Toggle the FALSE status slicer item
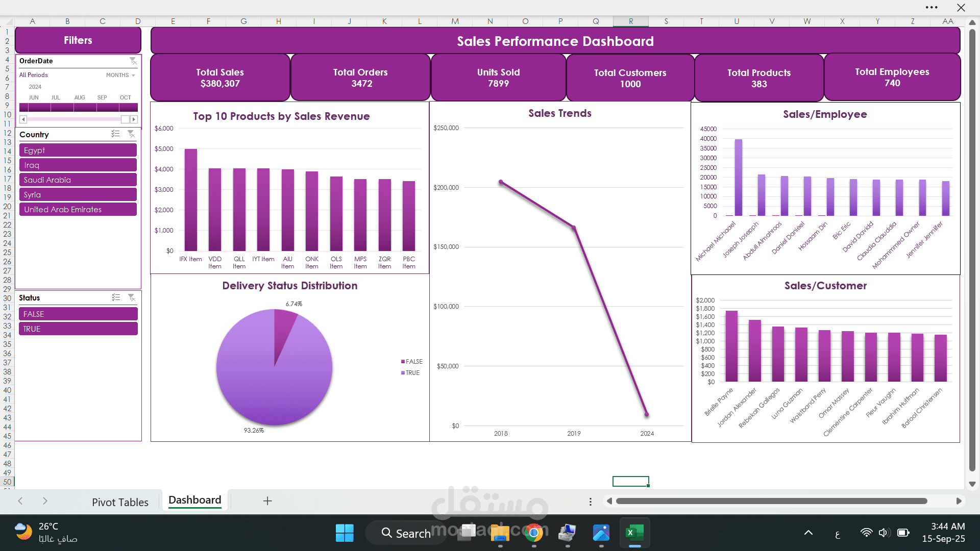Viewport: 980px width, 551px height. coord(78,314)
